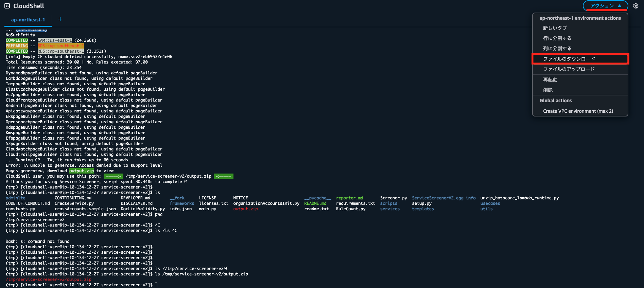
Task: Click the templates directory name
Action: 423,209
